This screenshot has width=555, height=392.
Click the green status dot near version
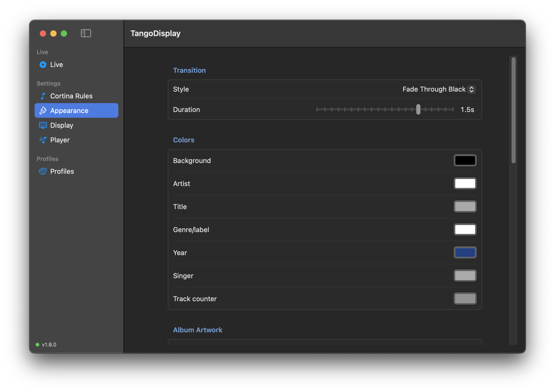37,345
